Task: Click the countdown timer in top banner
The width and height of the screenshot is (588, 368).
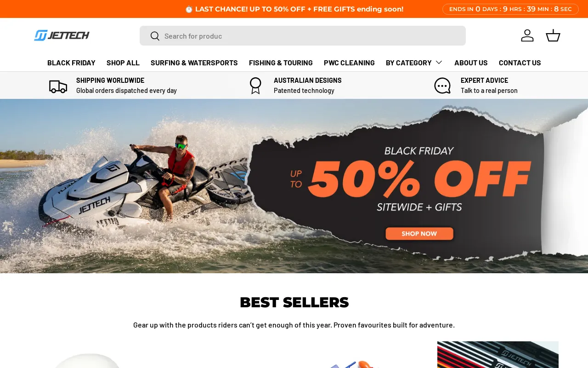Action: (510, 9)
